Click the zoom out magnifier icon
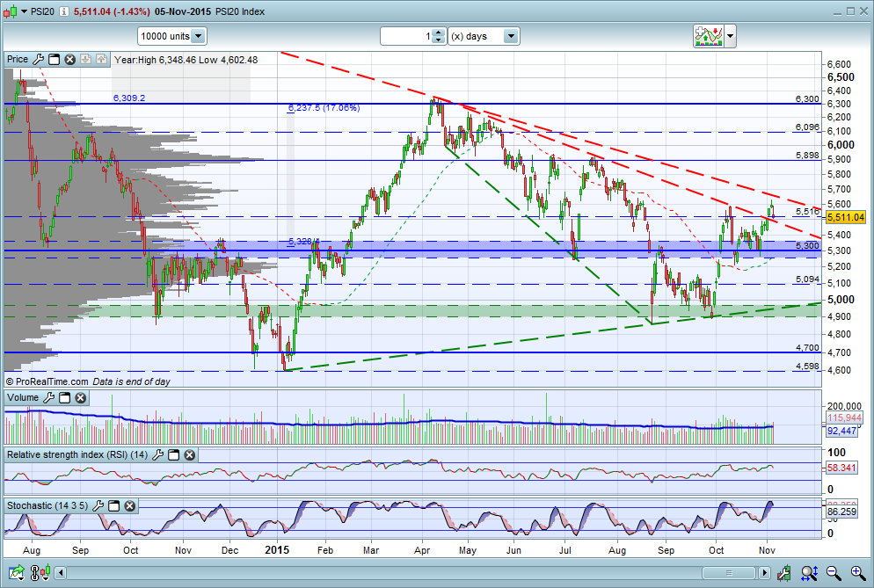 point(834,572)
